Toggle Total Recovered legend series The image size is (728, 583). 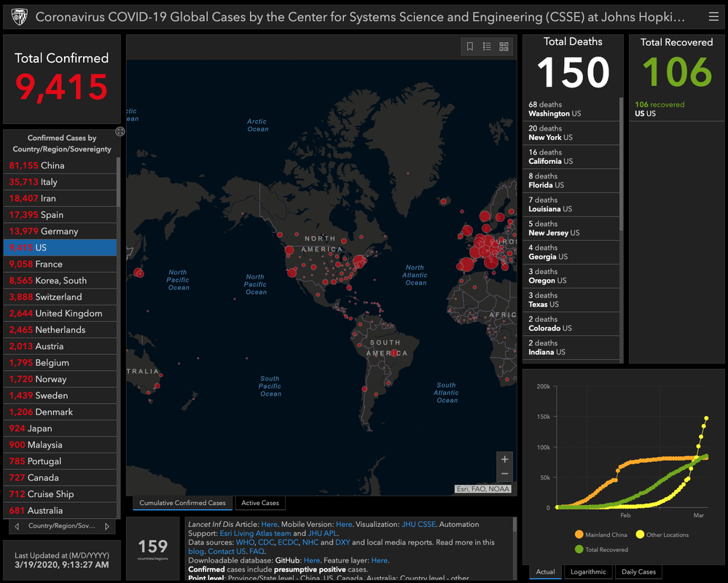[x=601, y=549]
